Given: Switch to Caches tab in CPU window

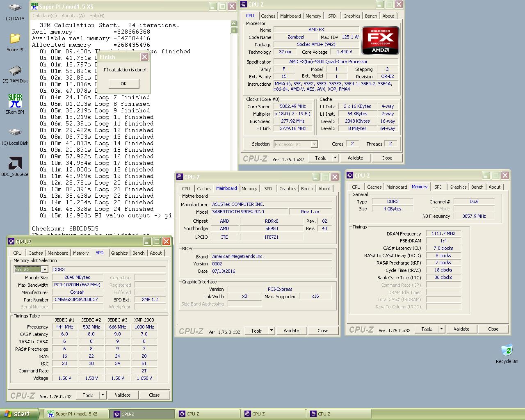Looking at the screenshot, I should pyautogui.click(x=268, y=16).
